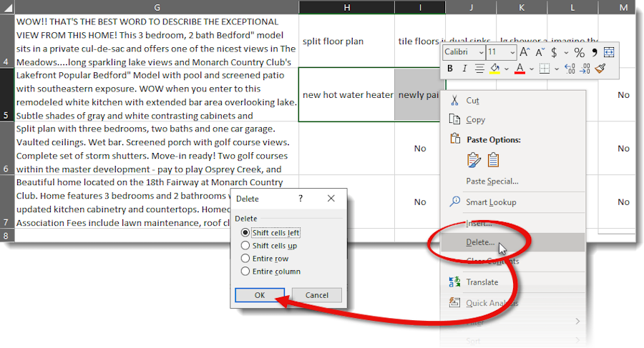Select Entire column radio button
644x348 pixels.
coord(245,272)
